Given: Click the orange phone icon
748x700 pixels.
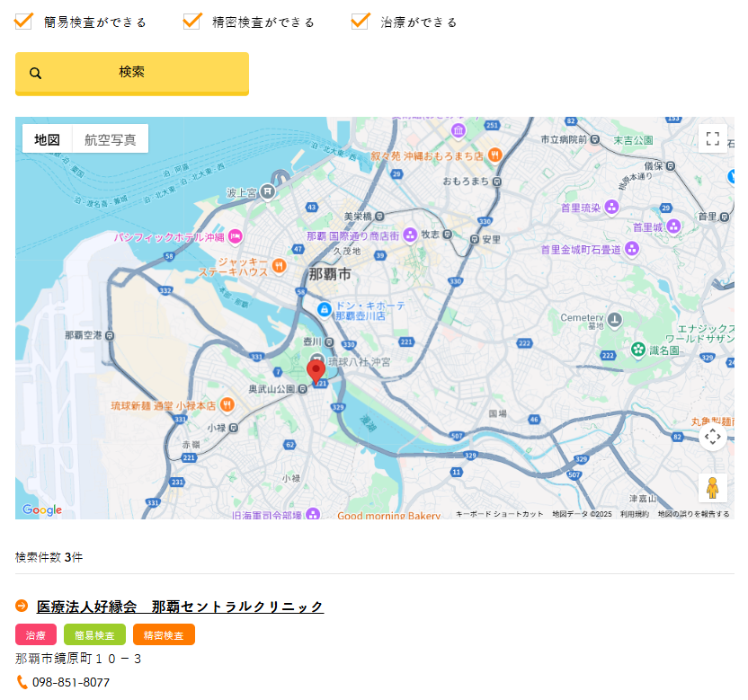Looking at the screenshot, I should point(22,682).
